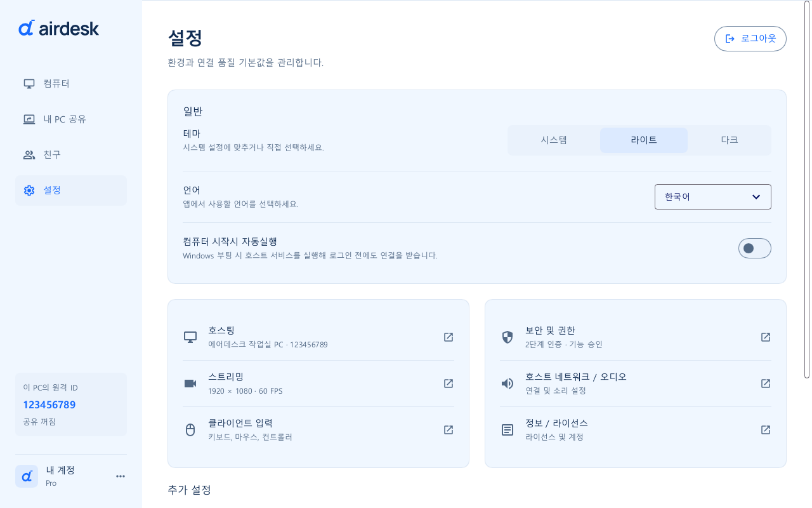Click the 이 PC의 원격 ID label
The width and height of the screenshot is (812, 508).
(50, 388)
